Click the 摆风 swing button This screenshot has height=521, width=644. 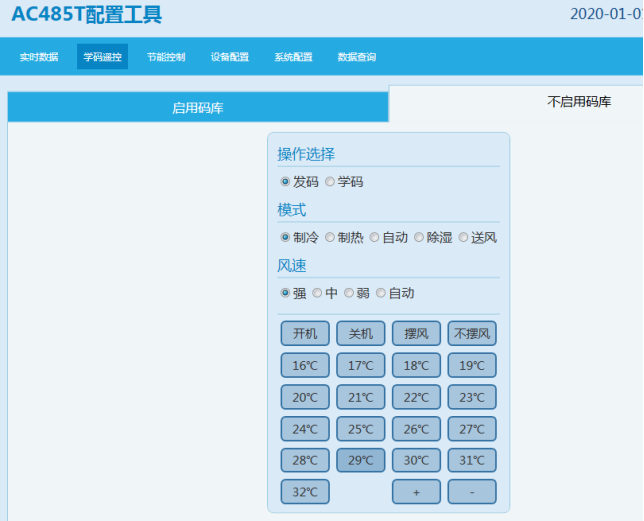click(x=416, y=333)
